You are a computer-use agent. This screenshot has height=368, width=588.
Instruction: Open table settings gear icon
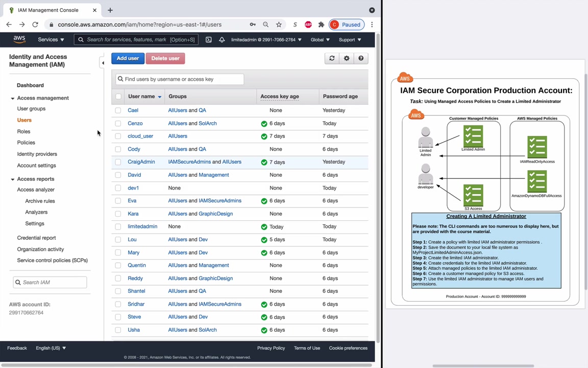[x=347, y=58]
